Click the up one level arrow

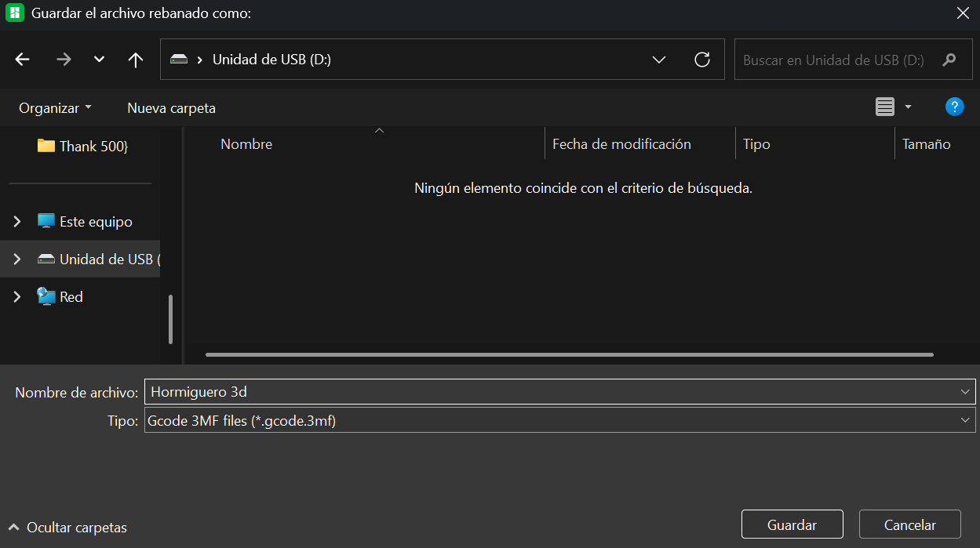pos(135,59)
